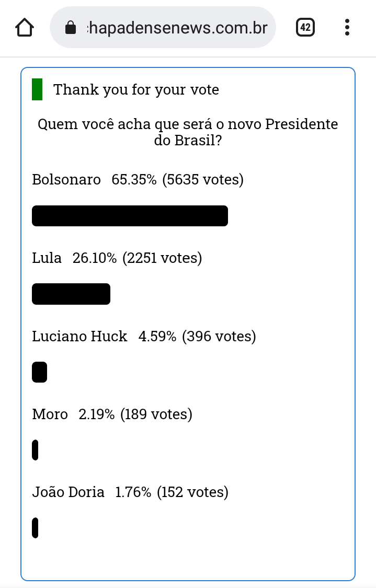Tap the '2251 votes' count text
The image size is (376, 588).
pyautogui.click(x=162, y=258)
